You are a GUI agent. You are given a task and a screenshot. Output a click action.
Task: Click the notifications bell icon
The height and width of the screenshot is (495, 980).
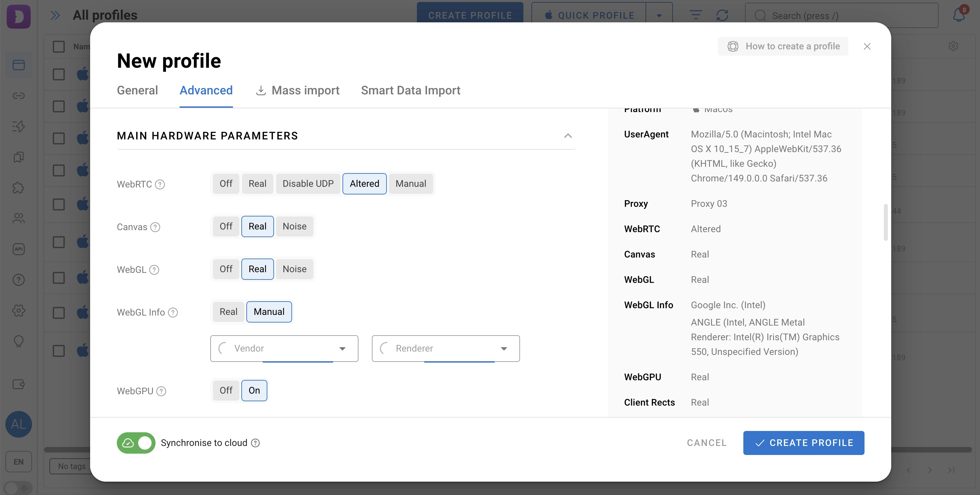click(x=959, y=15)
